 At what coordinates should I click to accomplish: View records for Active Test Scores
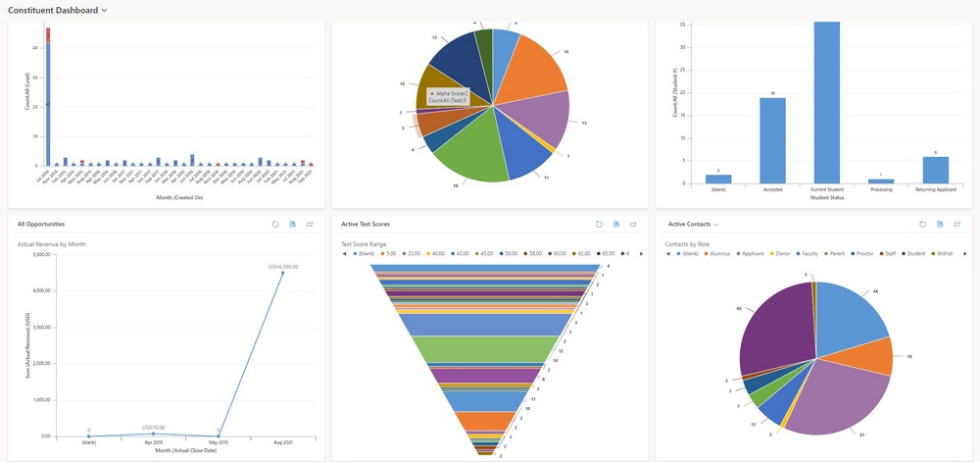(616, 224)
